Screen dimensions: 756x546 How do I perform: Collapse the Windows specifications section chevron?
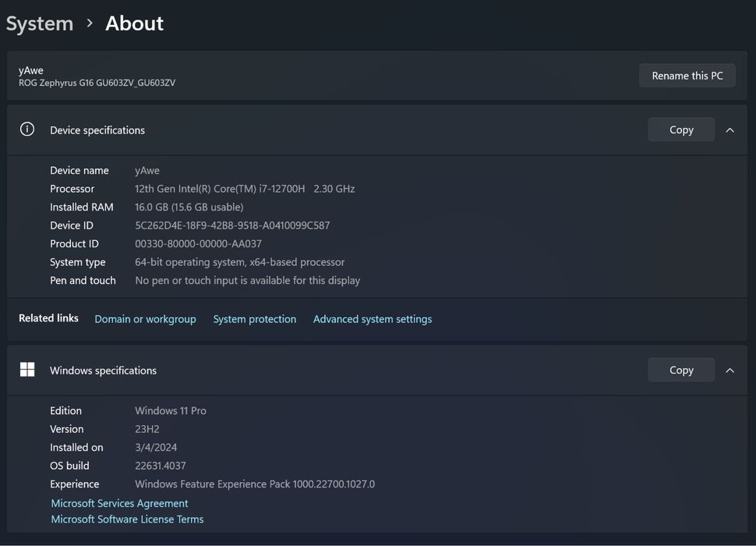pyautogui.click(x=730, y=370)
